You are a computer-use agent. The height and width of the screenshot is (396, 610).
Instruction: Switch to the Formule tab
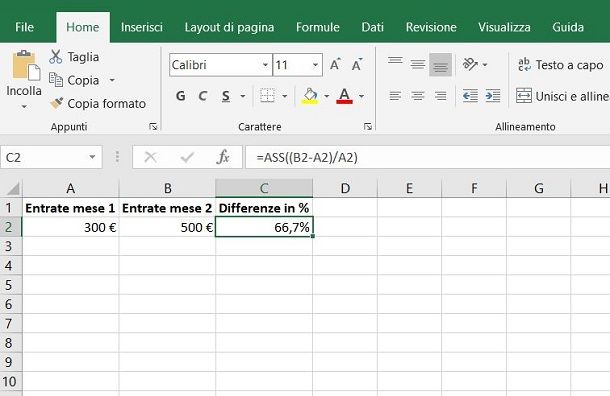pyautogui.click(x=317, y=27)
